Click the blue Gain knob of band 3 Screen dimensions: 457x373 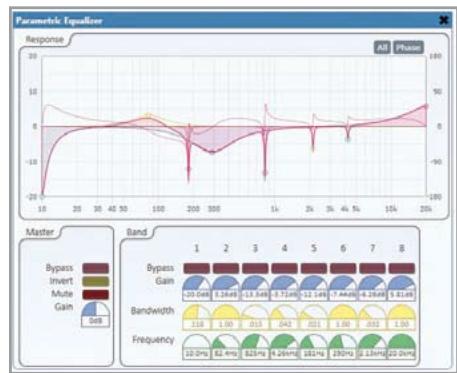click(255, 283)
